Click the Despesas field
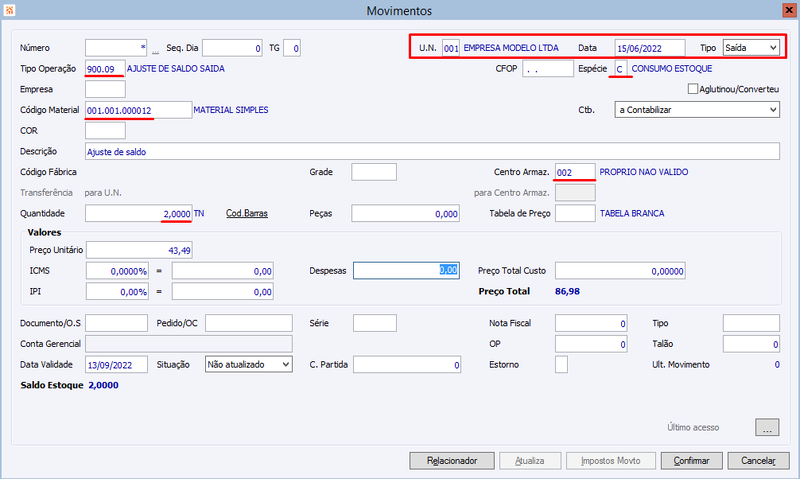800x479 pixels. 406,270
